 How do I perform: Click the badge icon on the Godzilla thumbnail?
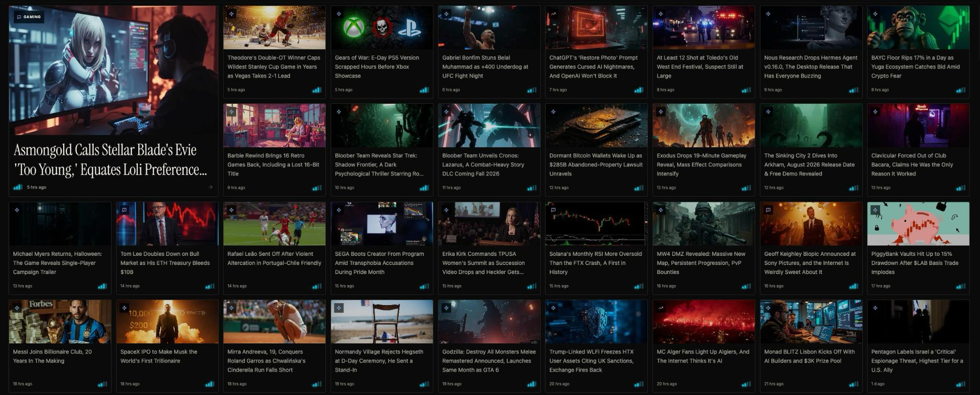(x=446, y=308)
